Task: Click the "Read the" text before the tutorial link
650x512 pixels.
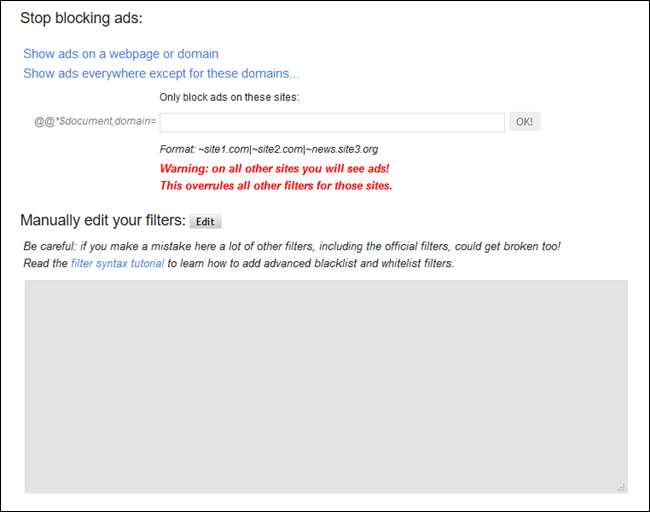Action: (x=46, y=264)
